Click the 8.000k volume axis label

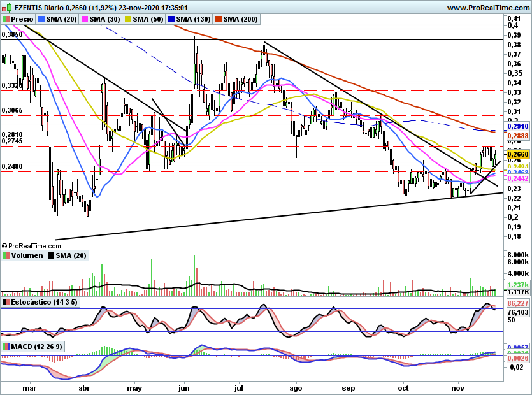[x=518, y=255]
